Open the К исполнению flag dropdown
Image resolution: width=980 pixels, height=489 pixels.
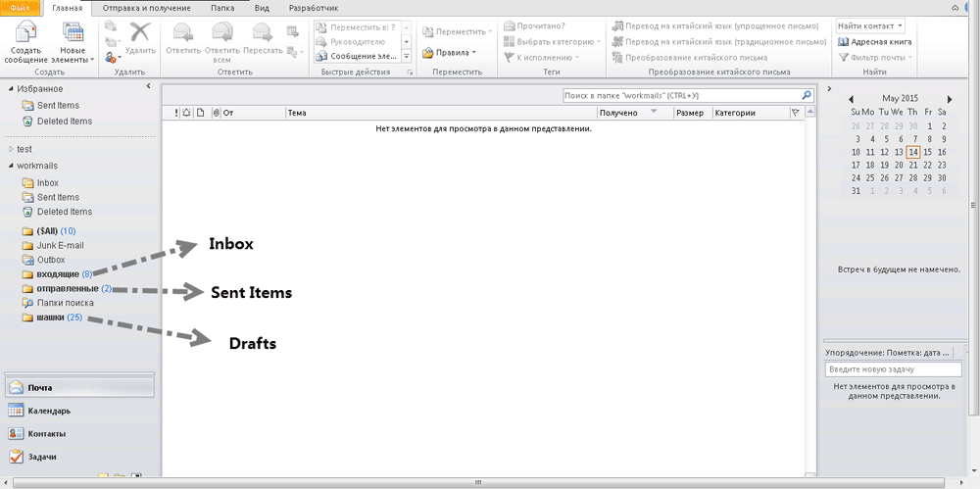point(541,58)
